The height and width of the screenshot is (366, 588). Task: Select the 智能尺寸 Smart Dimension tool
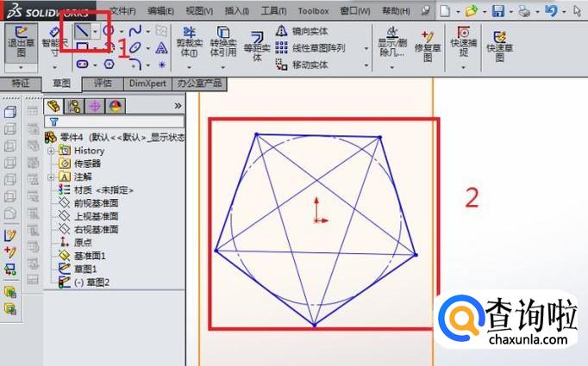coord(55,42)
